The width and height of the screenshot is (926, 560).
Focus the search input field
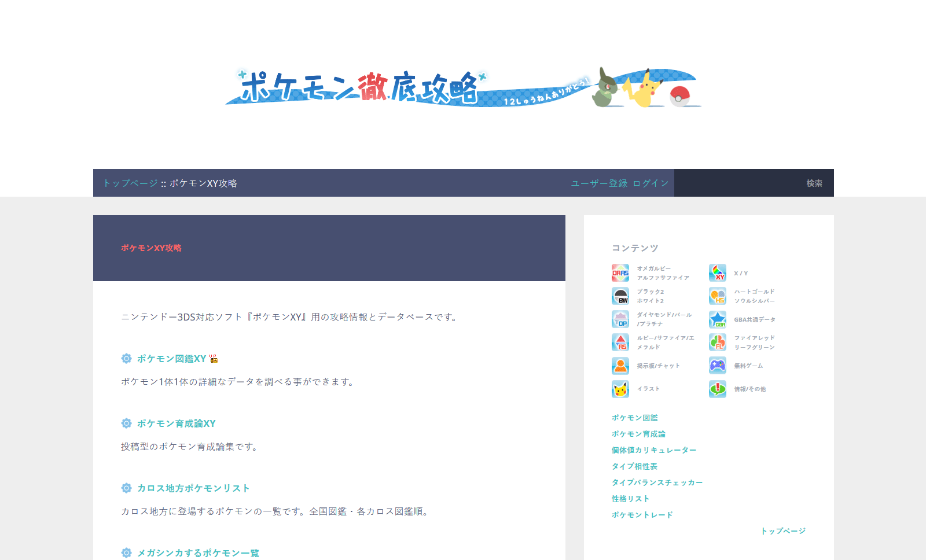click(x=735, y=183)
